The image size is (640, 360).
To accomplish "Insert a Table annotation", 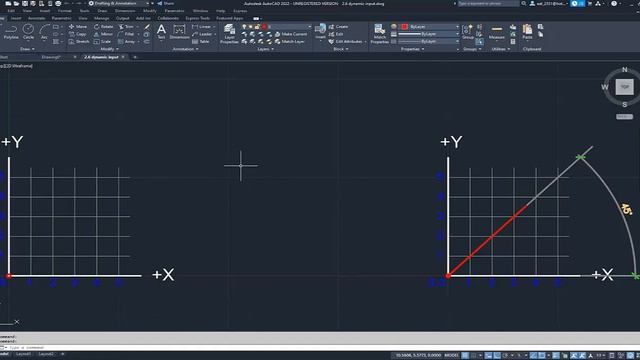I will click(x=200, y=42).
